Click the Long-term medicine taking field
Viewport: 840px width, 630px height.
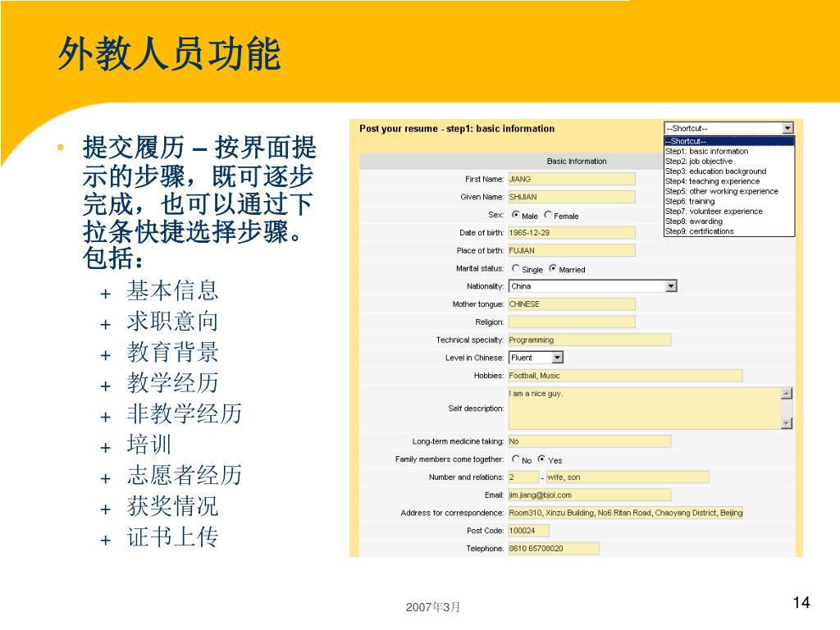(589, 441)
